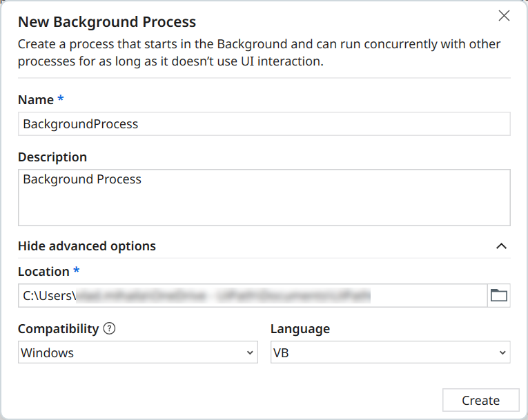This screenshot has height=420, width=528.
Task: Click the Language label text
Action: click(300, 329)
